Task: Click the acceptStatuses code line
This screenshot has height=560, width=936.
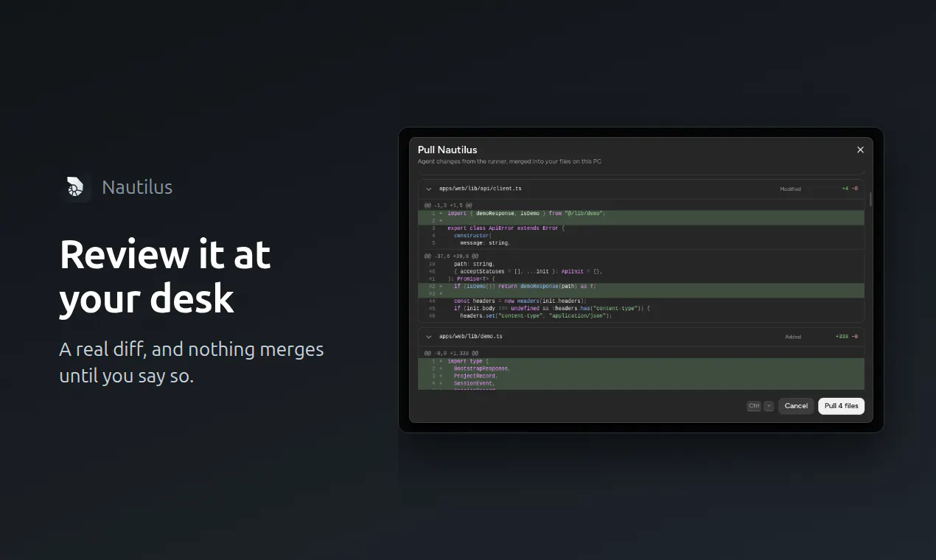Action: (x=641, y=271)
